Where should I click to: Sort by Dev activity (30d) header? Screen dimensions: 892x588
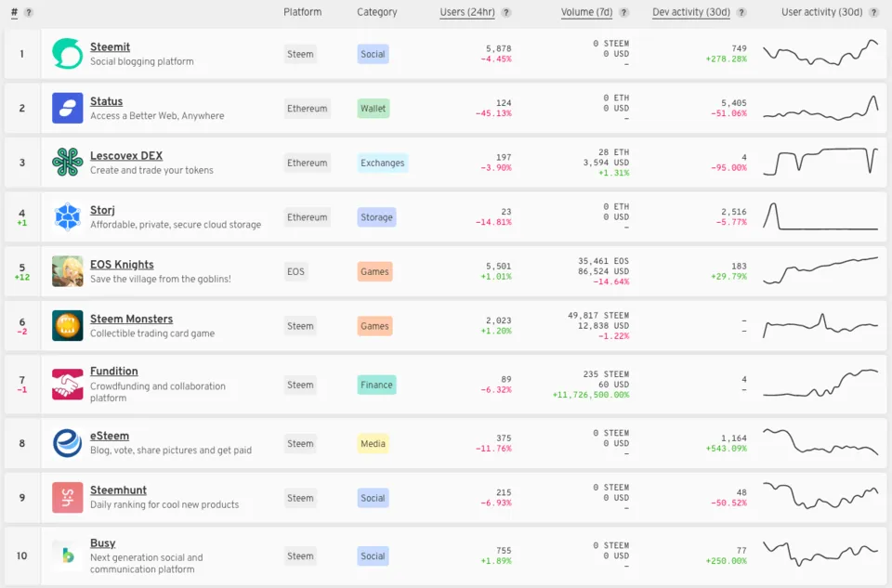691,12
